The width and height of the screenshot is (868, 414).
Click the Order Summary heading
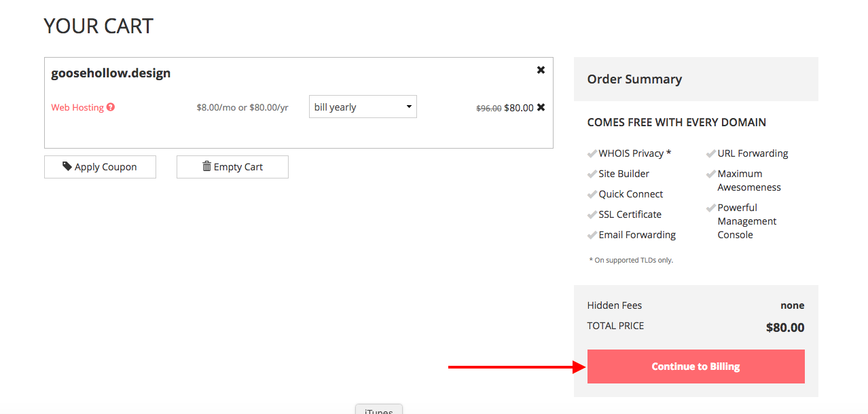(x=634, y=79)
